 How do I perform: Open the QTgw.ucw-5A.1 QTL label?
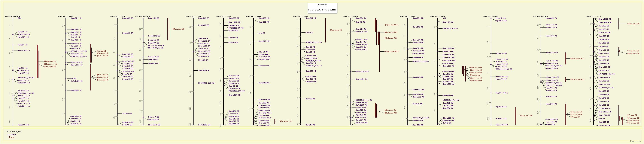pos(392,25)
